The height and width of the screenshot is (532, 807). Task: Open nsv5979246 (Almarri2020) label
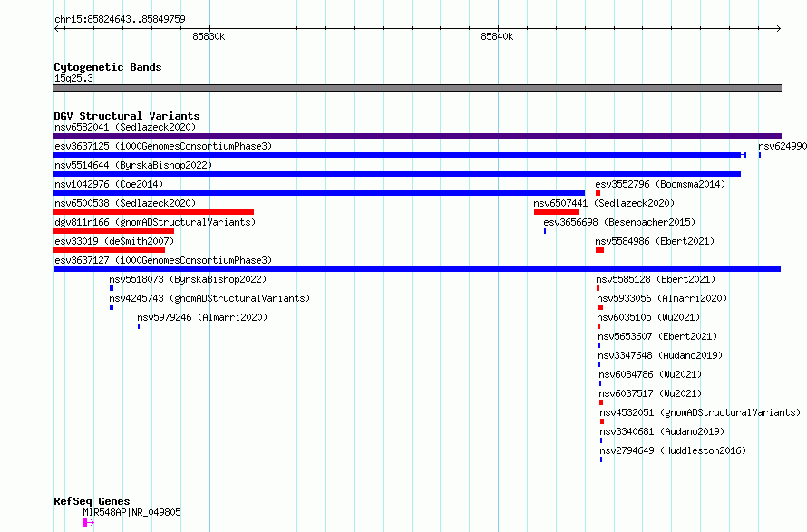(202, 317)
